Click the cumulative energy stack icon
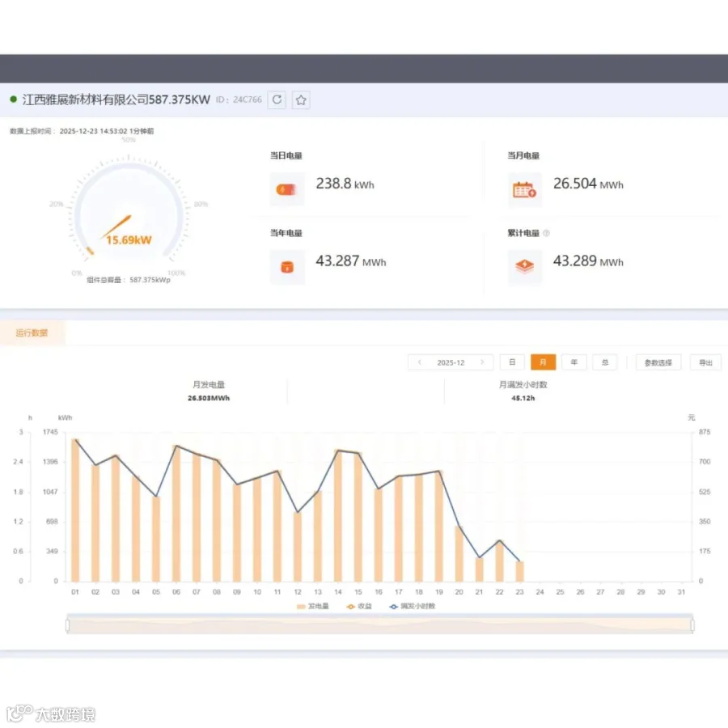 [524, 266]
